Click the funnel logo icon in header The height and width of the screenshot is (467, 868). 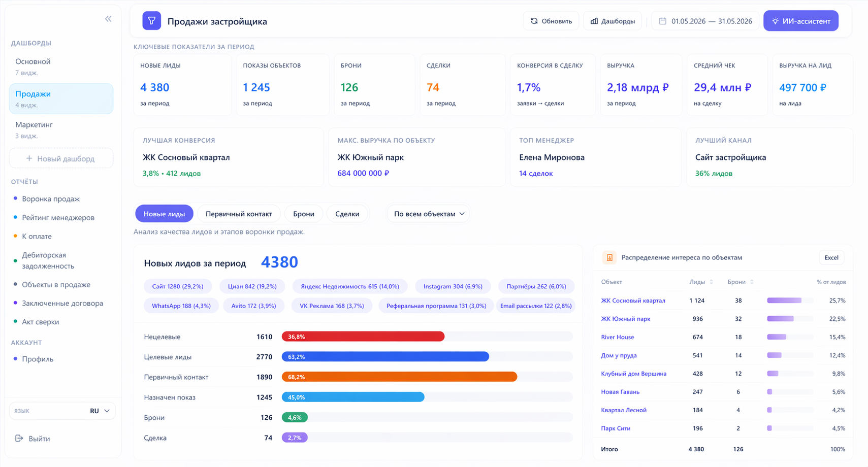pyautogui.click(x=151, y=21)
